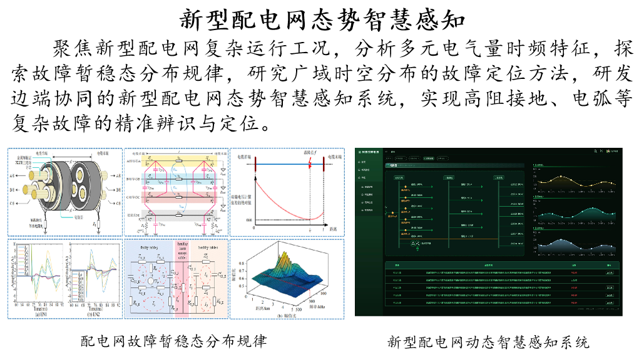Click the transformer symbol icon below the topology
The image size is (644, 357).
point(416,242)
